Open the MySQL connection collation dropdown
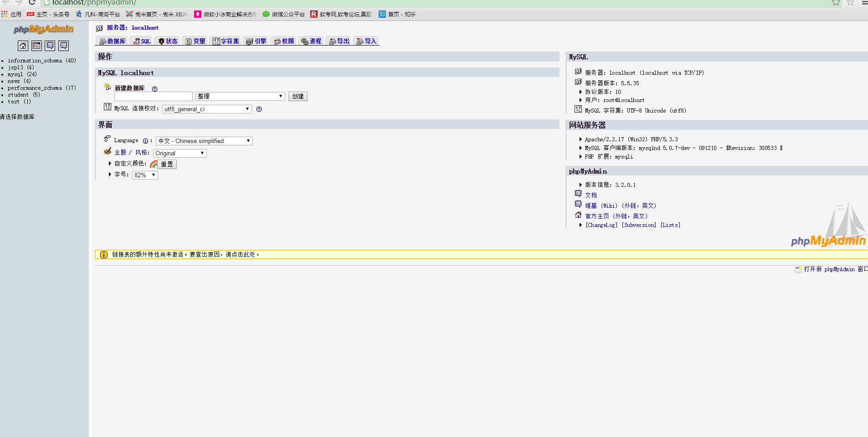 click(x=207, y=109)
